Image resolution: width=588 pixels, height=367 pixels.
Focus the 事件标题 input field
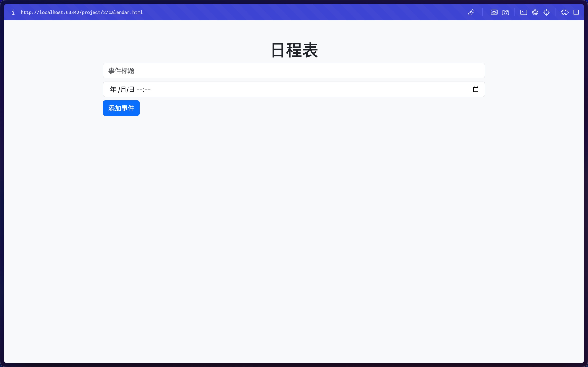[x=294, y=71]
